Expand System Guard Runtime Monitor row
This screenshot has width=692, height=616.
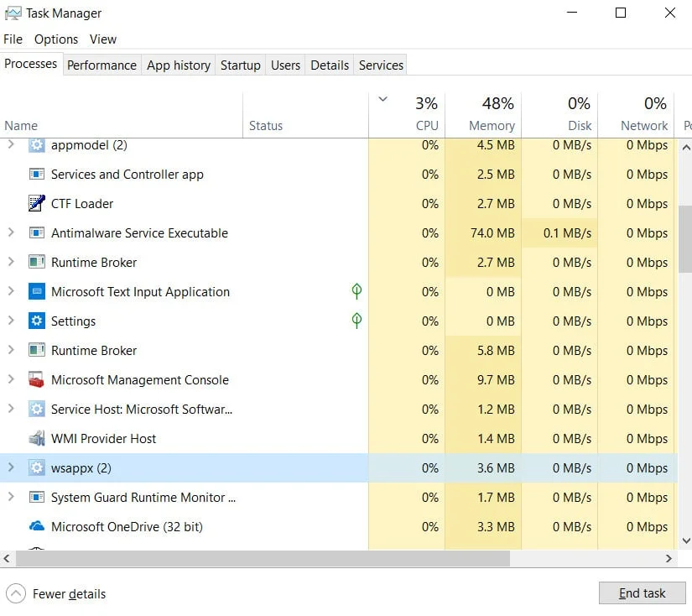pos(11,497)
